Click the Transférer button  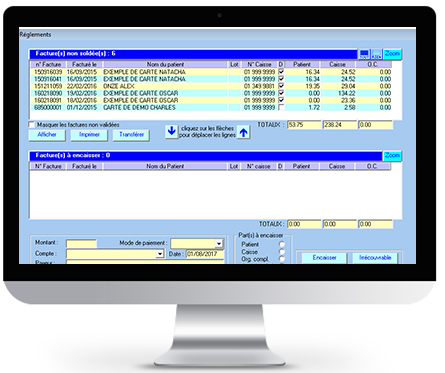point(131,135)
